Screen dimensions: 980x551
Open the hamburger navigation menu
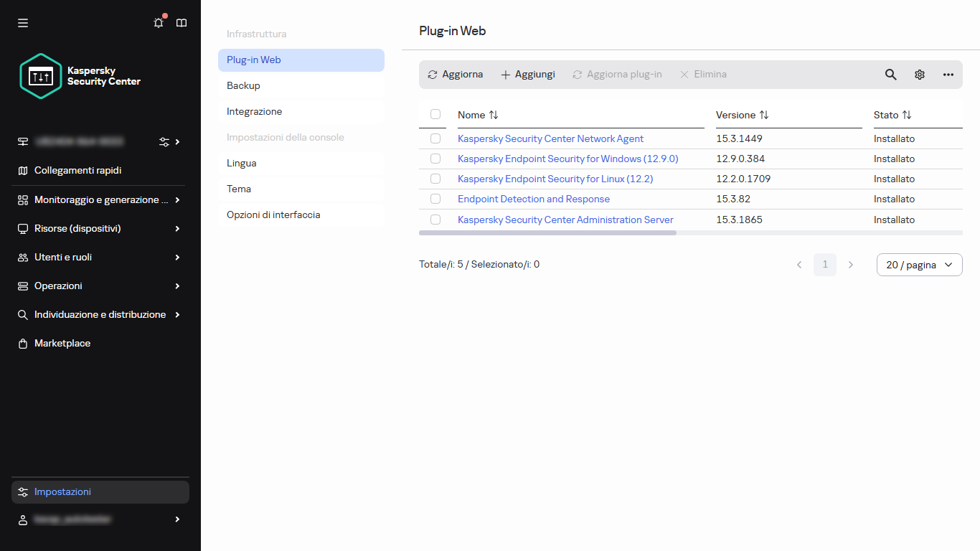(x=22, y=22)
